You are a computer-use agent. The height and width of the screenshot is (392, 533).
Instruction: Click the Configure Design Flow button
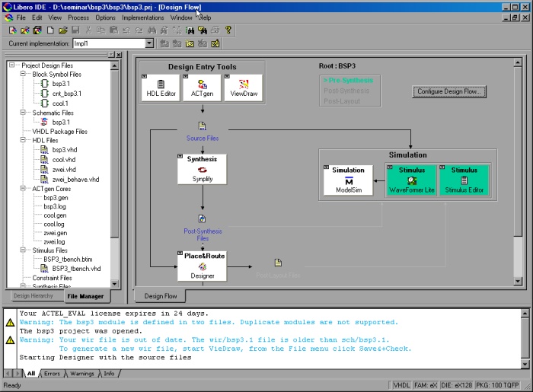(449, 91)
